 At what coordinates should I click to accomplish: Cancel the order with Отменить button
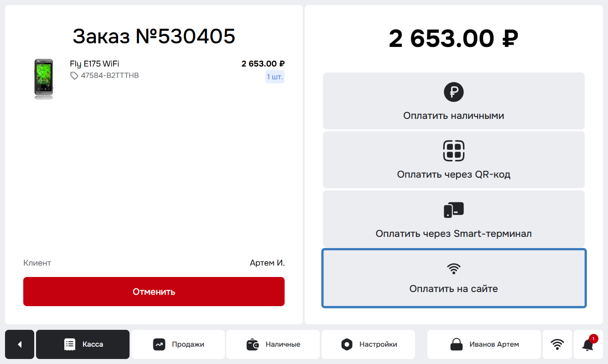(x=154, y=292)
